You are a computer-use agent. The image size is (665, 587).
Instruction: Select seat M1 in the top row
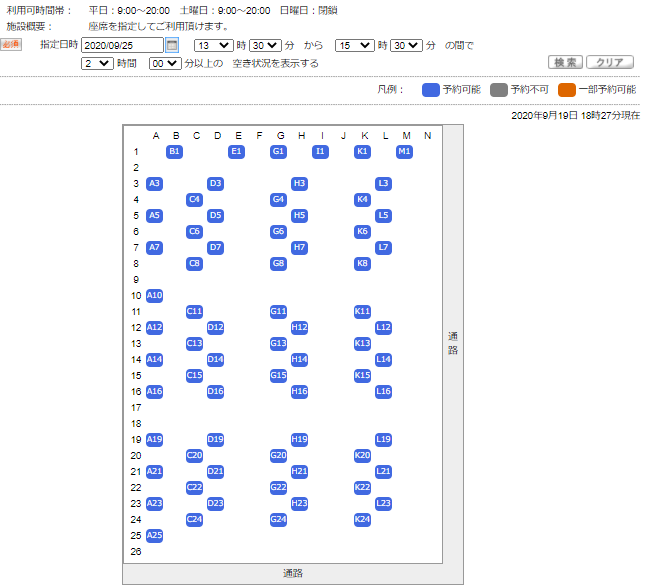(x=404, y=152)
